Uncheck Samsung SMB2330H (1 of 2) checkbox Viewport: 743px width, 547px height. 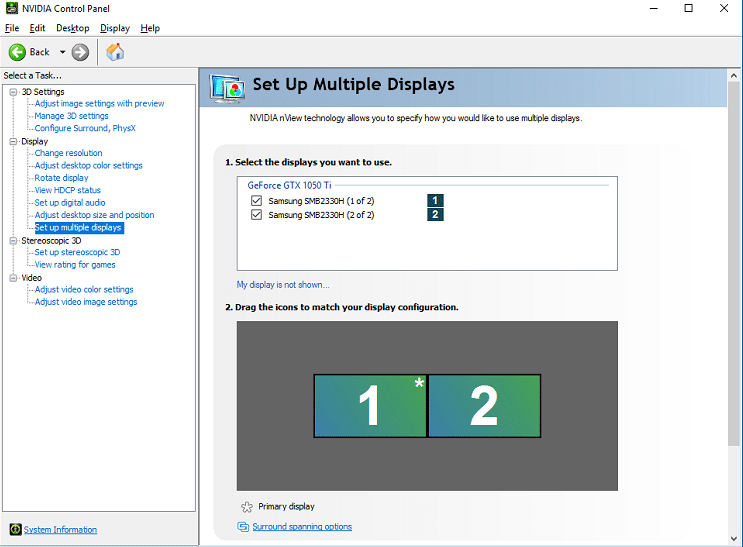pyautogui.click(x=258, y=201)
